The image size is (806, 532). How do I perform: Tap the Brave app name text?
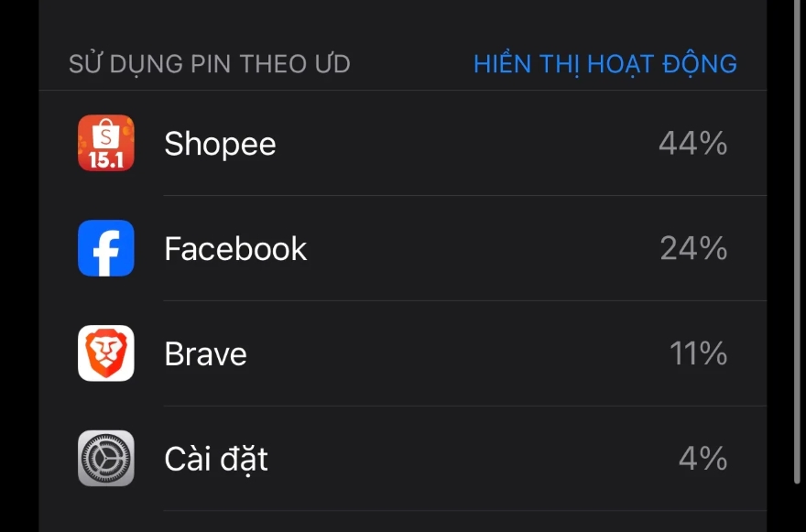(x=206, y=353)
